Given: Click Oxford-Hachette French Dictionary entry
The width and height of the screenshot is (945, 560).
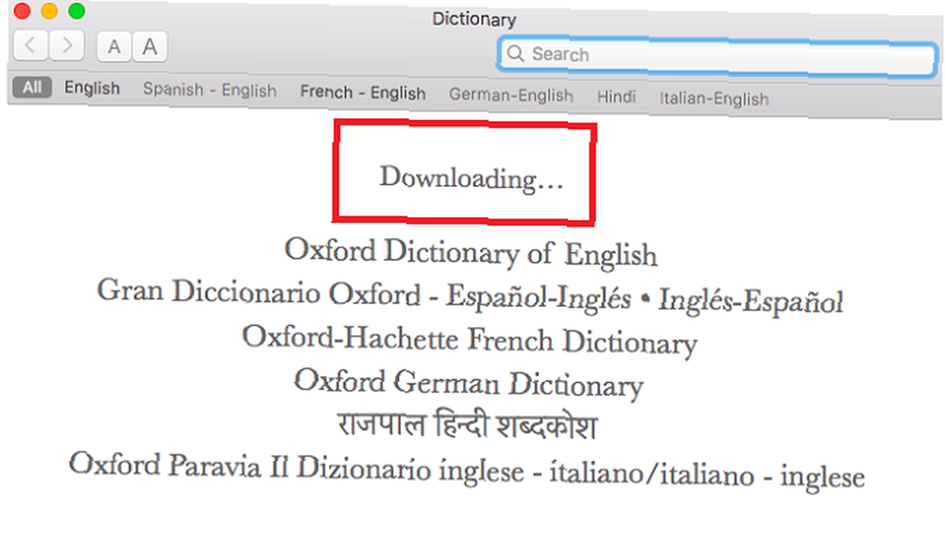Looking at the screenshot, I should [x=470, y=340].
